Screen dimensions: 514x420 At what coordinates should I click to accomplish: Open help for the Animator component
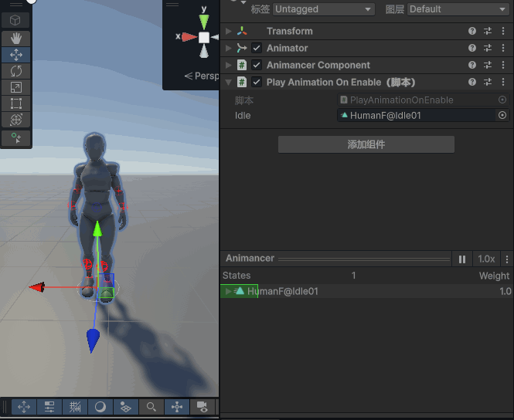click(x=472, y=48)
